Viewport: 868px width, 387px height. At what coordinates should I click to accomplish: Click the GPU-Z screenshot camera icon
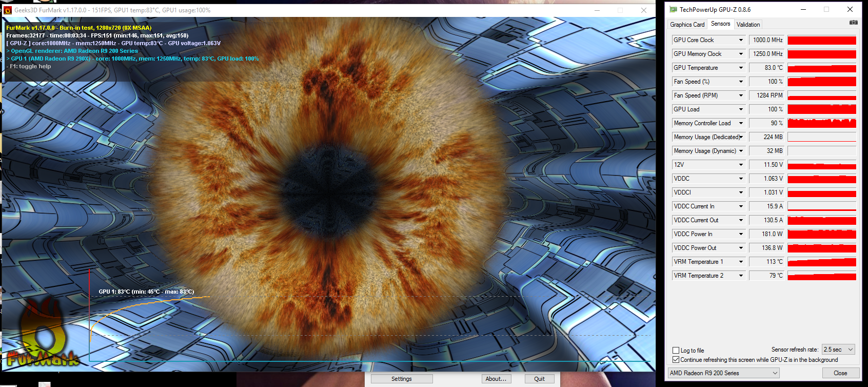pos(853,23)
